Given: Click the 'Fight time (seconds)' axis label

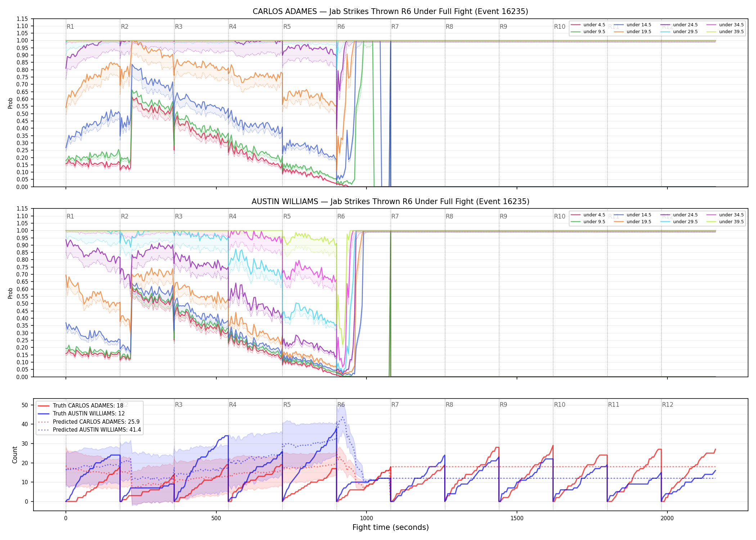Looking at the screenshot, I should click(391, 527).
